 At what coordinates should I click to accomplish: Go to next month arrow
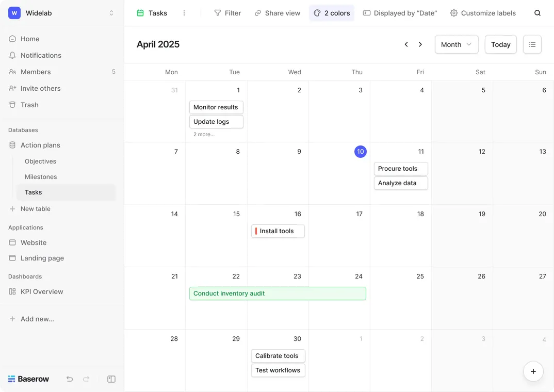420,44
